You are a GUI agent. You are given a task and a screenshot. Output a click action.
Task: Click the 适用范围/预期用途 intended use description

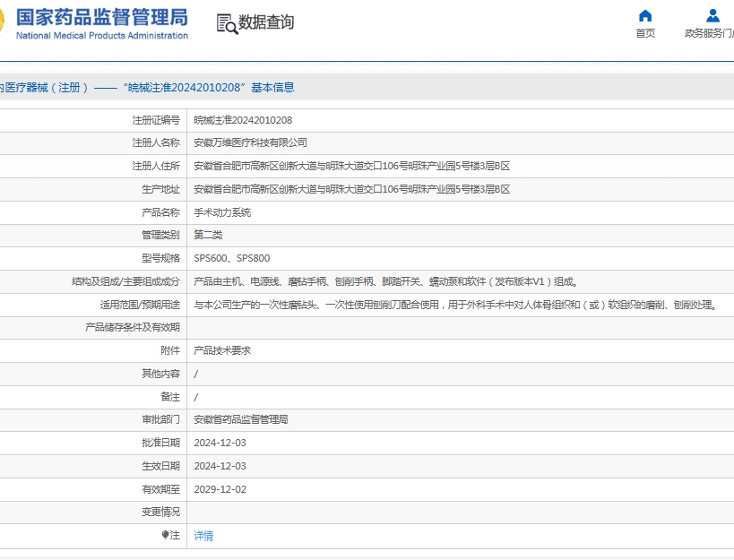point(456,305)
